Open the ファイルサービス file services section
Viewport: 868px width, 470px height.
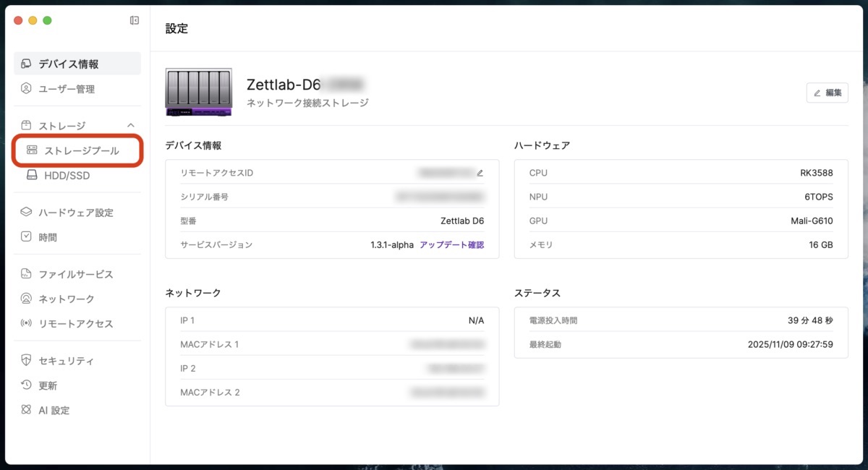pos(70,274)
